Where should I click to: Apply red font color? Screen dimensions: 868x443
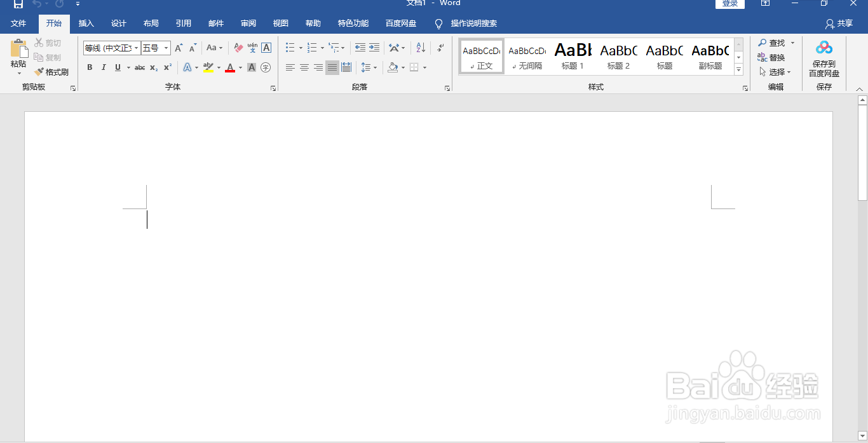click(230, 67)
